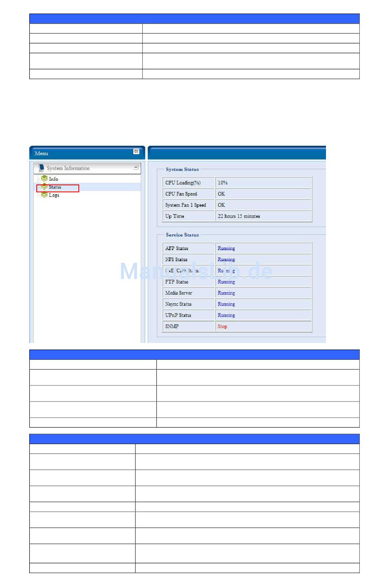Screen dimensions: 392x586
Task: Click Running link for AFP Status
Action: 226,248
